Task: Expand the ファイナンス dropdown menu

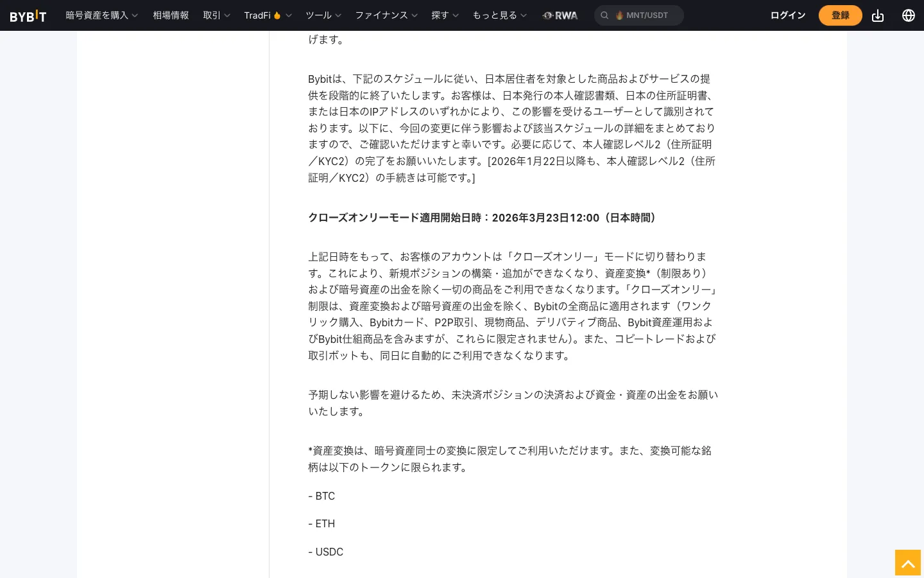Action: coord(386,15)
